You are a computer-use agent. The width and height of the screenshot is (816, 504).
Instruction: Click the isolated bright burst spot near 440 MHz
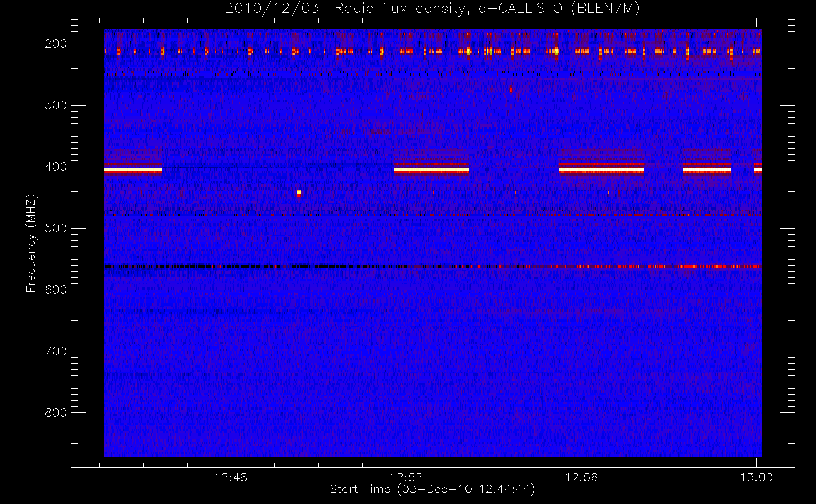299,193
